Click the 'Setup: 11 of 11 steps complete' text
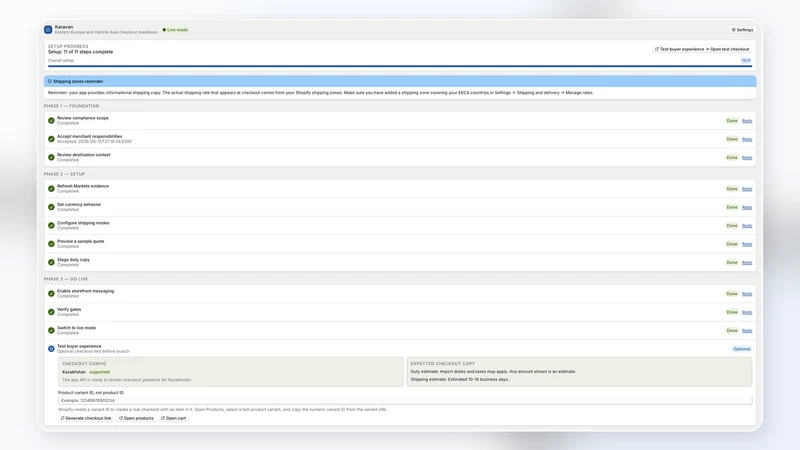800x450 pixels. click(81, 52)
